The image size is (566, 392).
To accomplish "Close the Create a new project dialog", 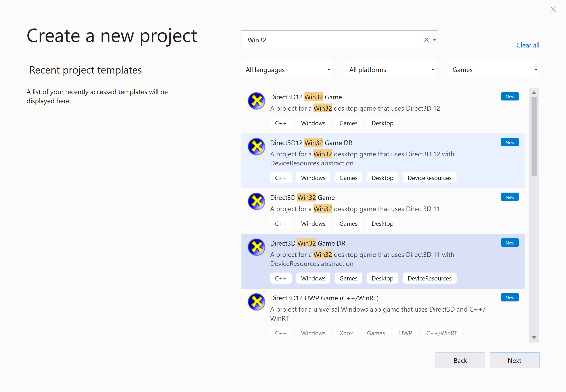I will pos(553,9).
